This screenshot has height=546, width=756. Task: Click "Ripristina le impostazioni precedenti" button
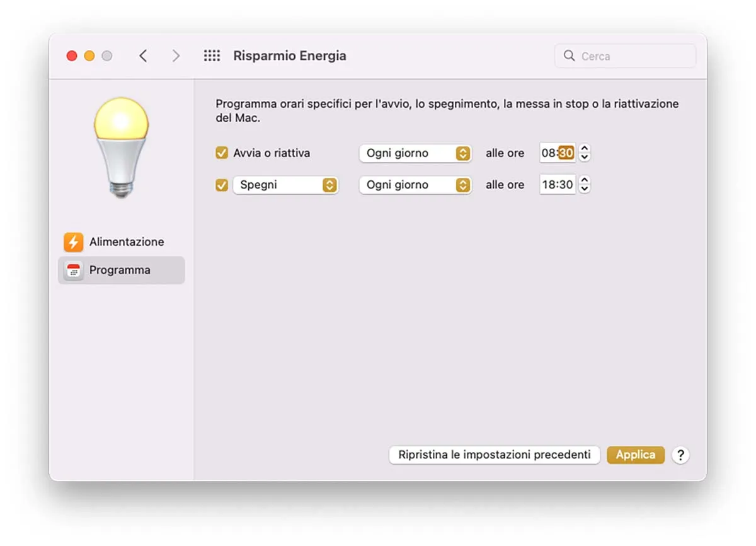tap(494, 455)
